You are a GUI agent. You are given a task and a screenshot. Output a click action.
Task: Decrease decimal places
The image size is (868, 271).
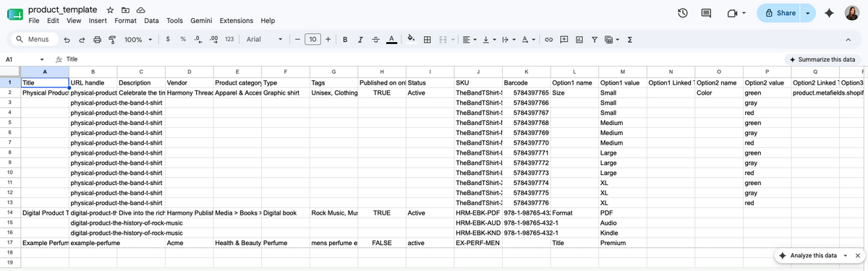click(197, 40)
